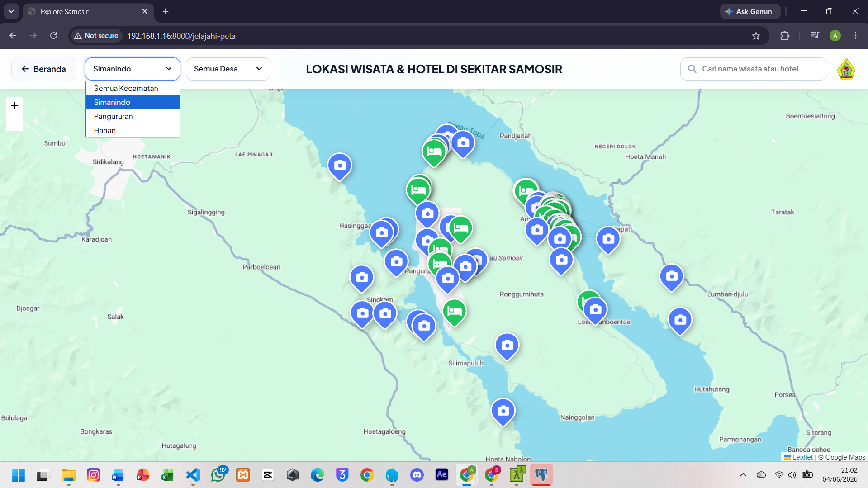This screenshot has width=868, height=488.
Task: Select Simanindo option in list
Action: (x=133, y=102)
